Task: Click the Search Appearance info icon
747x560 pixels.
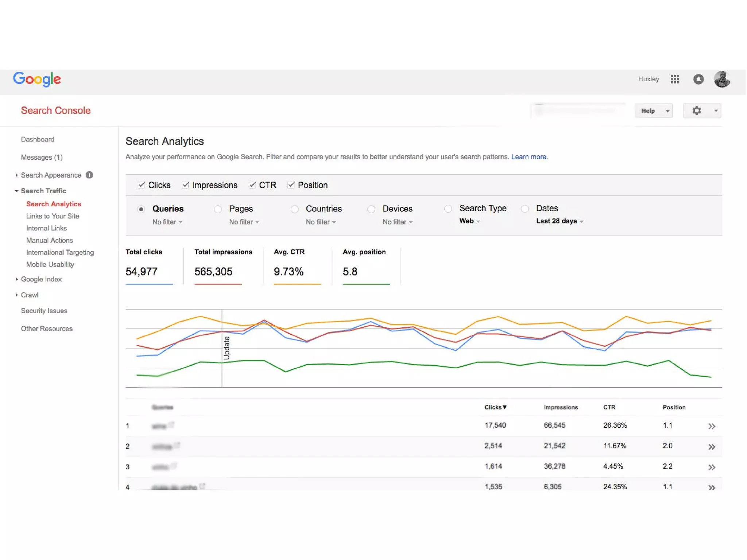Action: (x=89, y=175)
